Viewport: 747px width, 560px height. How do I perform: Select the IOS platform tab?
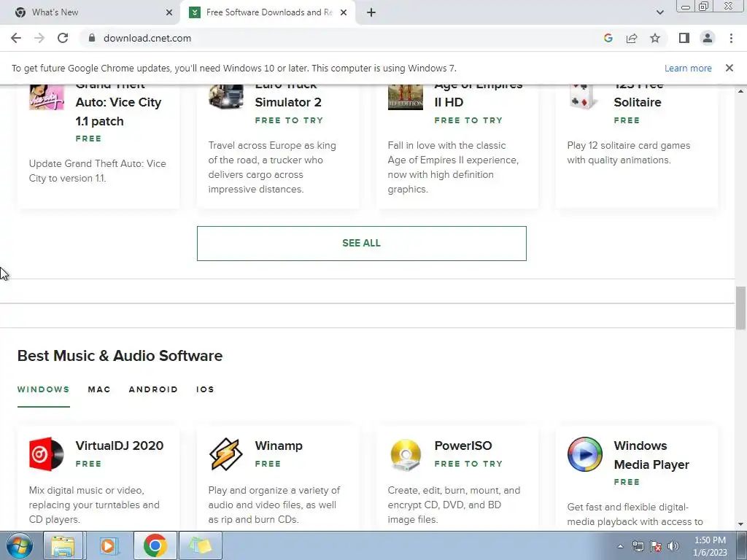tap(205, 389)
